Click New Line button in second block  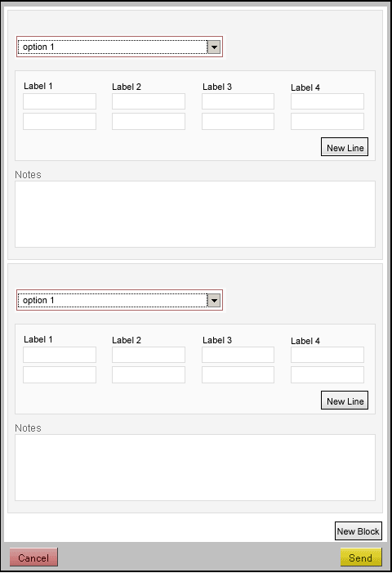pos(345,401)
